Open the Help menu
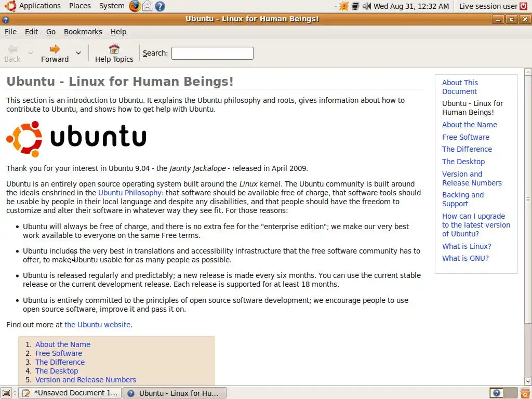Image resolution: width=532 pixels, height=399 pixels. click(x=118, y=32)
